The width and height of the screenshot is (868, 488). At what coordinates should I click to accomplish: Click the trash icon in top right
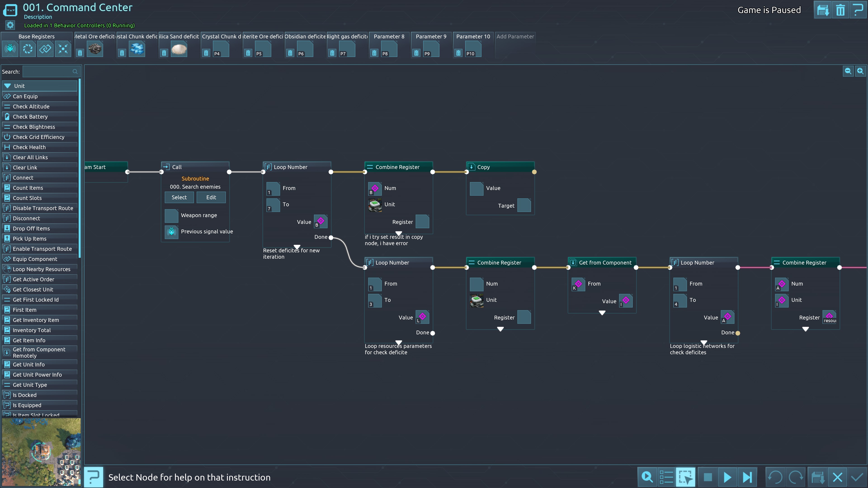840,10
